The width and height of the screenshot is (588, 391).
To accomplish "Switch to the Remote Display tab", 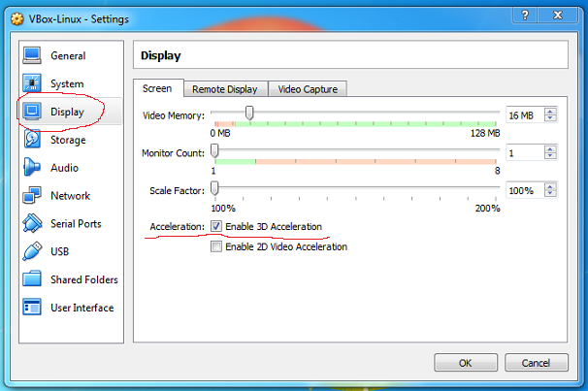I will pyautogui.click(x=225, y=89).
